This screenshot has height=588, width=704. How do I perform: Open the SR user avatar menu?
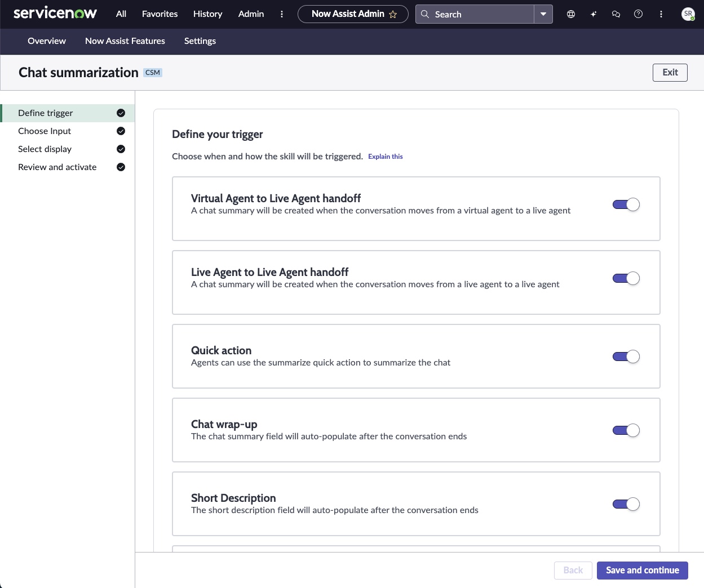click(688, 14)
